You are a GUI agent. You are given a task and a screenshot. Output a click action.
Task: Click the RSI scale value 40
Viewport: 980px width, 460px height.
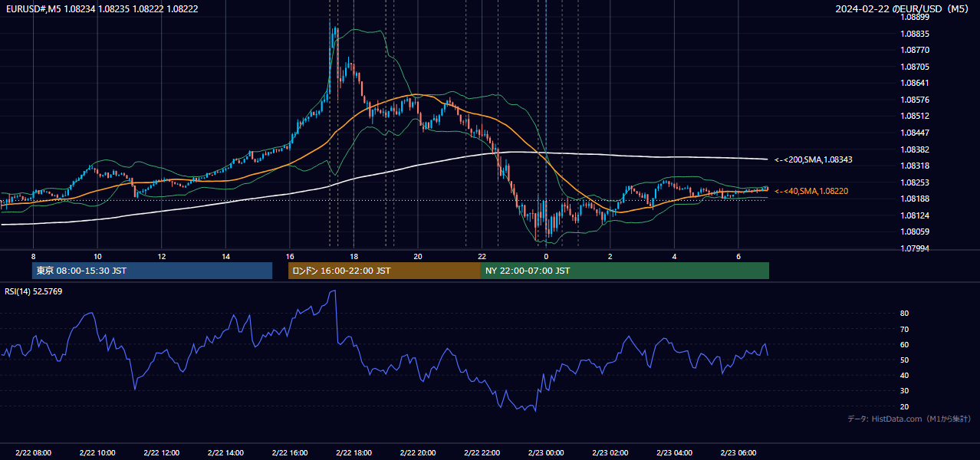905,376
